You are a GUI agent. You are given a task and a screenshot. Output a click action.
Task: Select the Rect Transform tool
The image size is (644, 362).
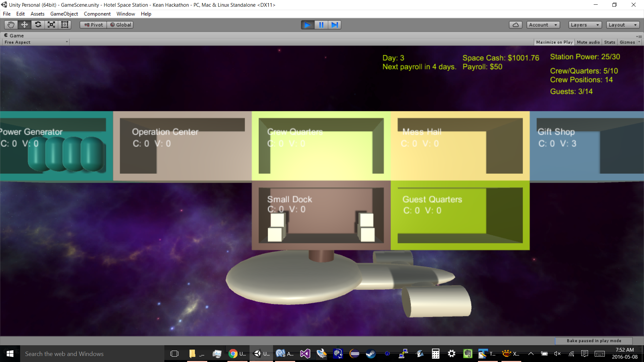(65, 25)
